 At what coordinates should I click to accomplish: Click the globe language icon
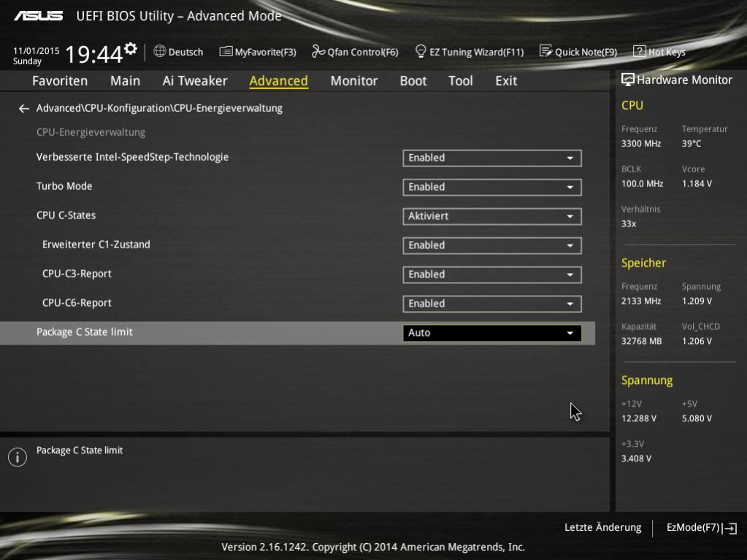click(x=160, y=51)
